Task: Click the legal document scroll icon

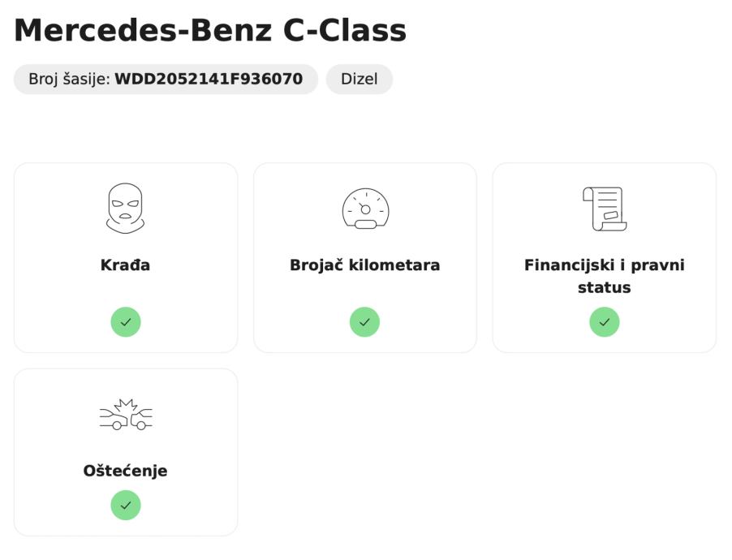Action: click(x=605, y=209)
